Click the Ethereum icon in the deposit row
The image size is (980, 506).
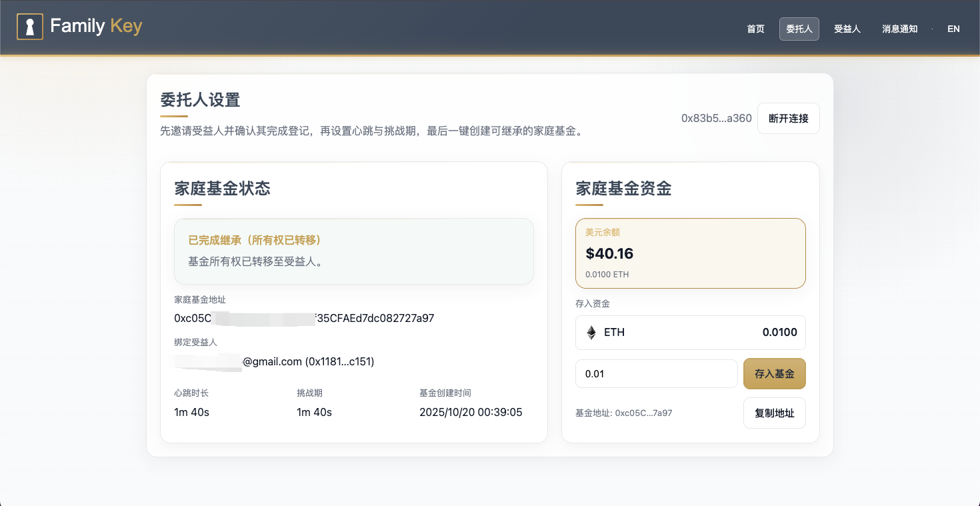pos(591,332)
